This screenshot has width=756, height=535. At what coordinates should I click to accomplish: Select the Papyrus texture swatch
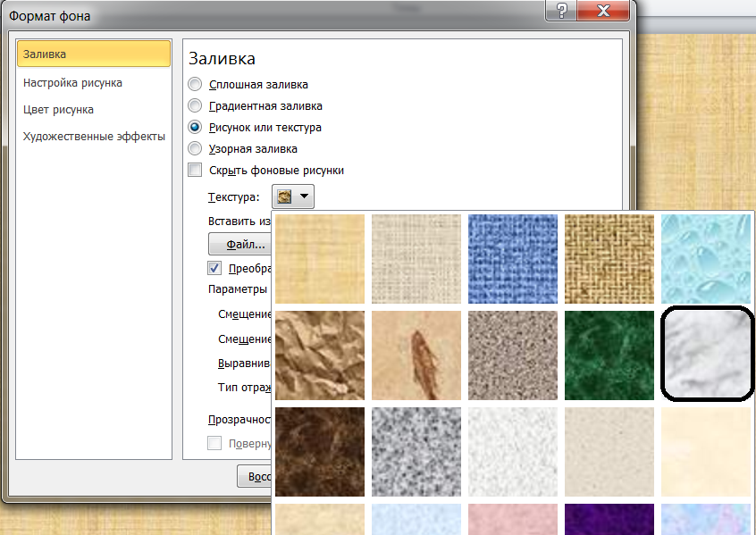(320, 259)
